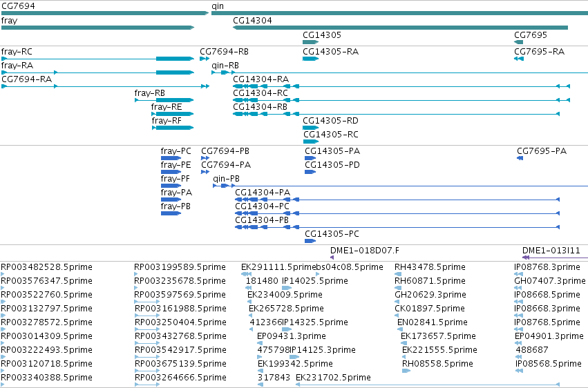Select the qin gene label
This screenshot has width=588, height=388.
tap(218, 6)
